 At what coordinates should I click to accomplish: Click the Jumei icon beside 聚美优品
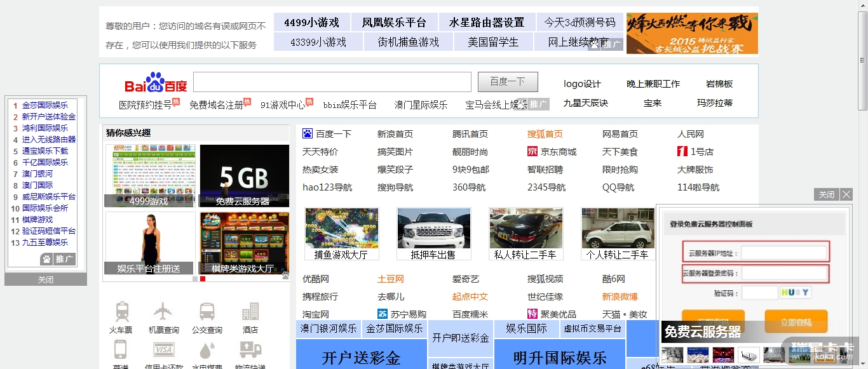(x=532, y=314)
